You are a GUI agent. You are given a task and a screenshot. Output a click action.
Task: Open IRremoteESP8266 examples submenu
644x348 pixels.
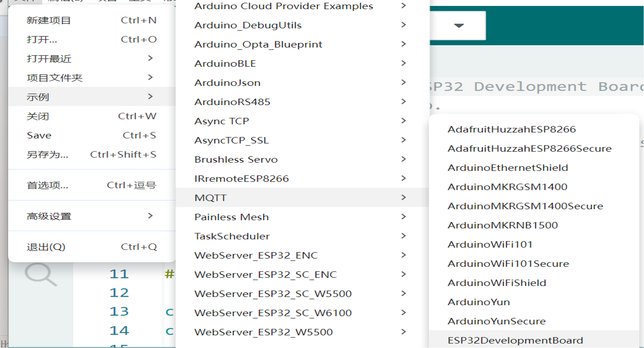302,178
